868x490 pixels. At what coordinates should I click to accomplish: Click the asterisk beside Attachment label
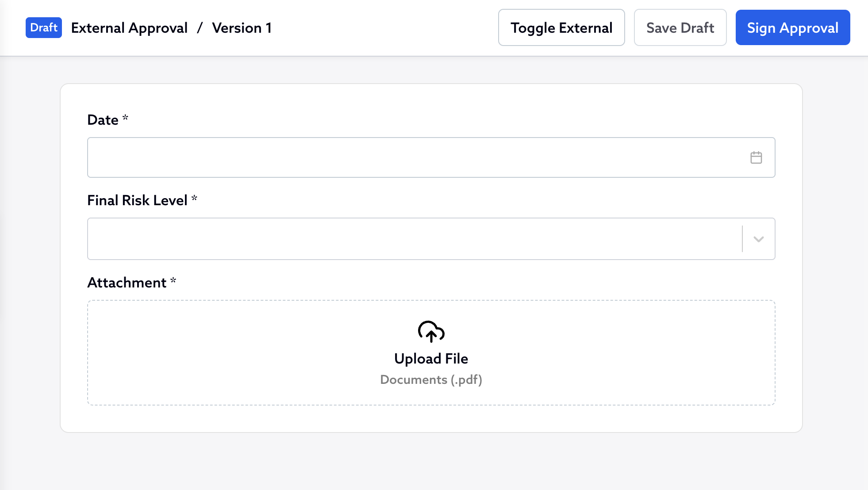[x=173, y=280]
